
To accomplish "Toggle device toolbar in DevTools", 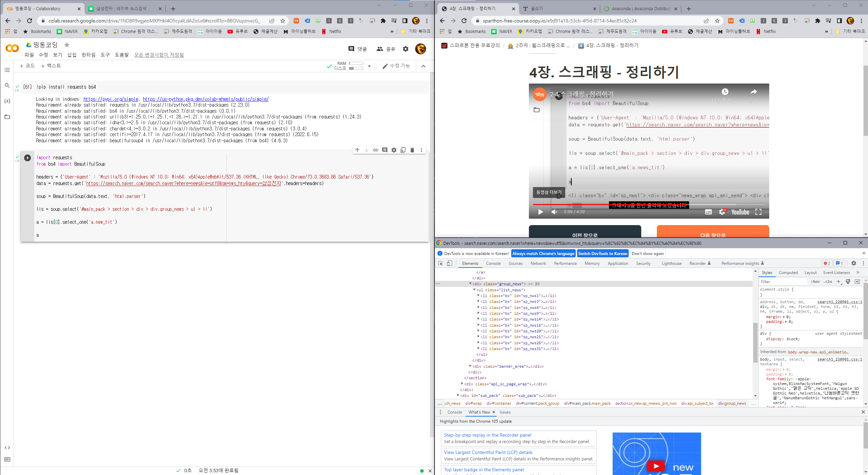I will click(x=449, y=263).
